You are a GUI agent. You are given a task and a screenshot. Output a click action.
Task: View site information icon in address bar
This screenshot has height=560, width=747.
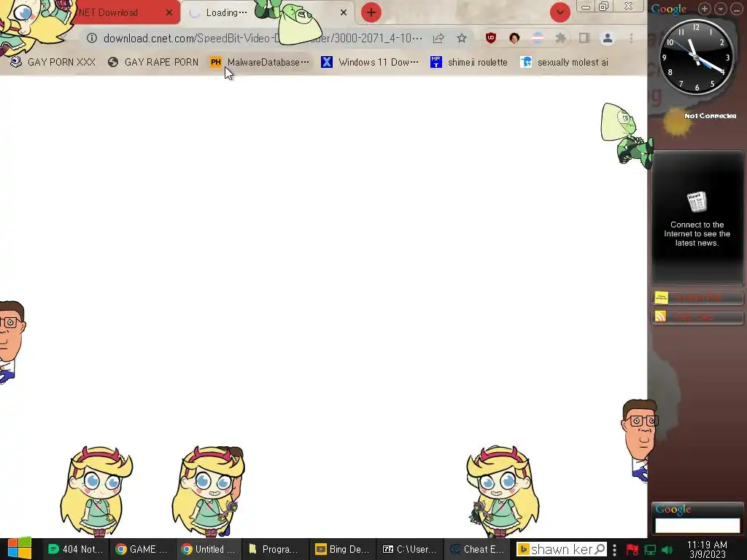click(x=91, y=38)
